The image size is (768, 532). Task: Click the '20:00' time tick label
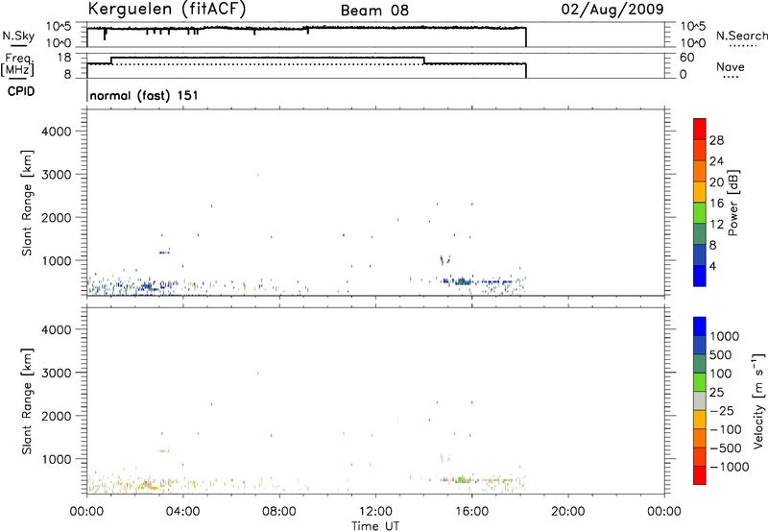567,512
